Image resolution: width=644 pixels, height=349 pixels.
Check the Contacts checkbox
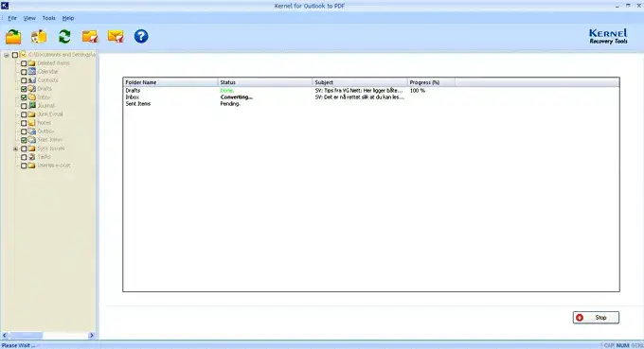click(24, 80)
